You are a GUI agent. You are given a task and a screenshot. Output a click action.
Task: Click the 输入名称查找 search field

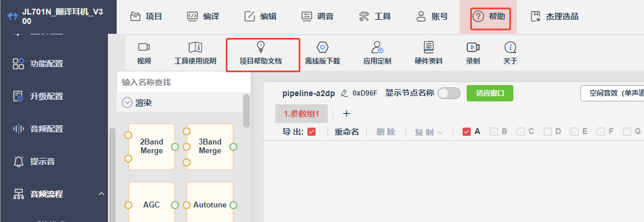(x=184, y=83)
